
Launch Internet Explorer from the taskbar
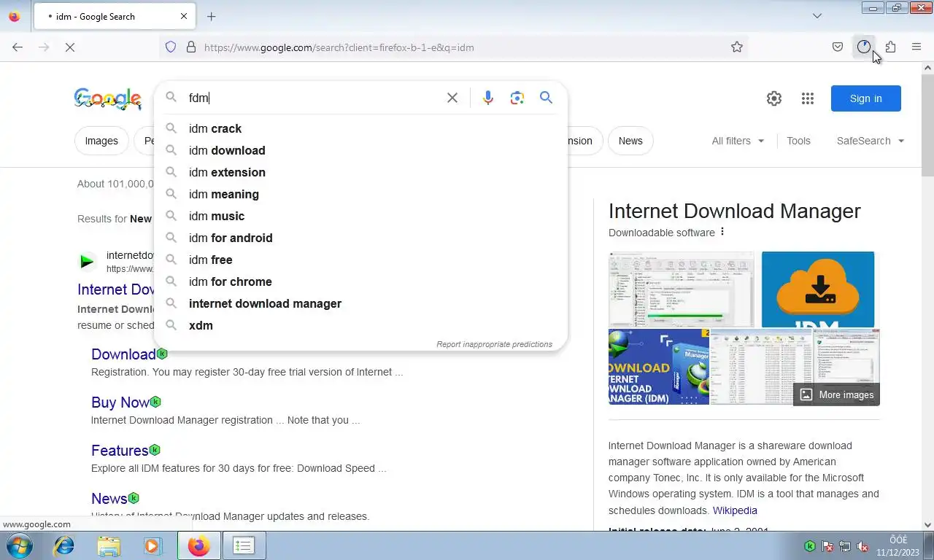[x=64, y=545]
